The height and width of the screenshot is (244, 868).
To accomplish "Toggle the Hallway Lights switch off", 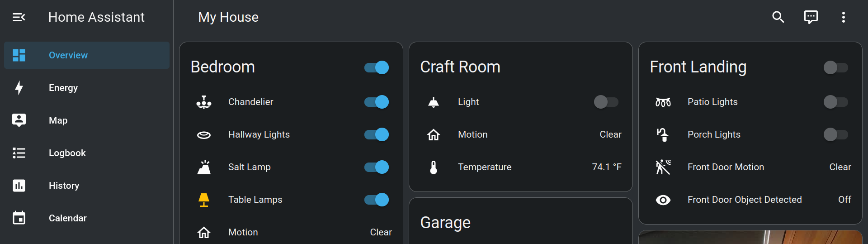I will point(377,134).
